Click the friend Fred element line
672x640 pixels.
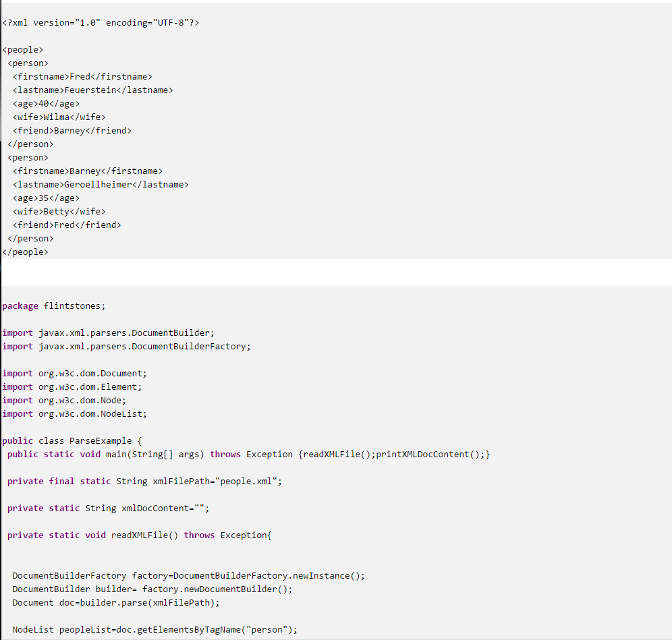pos(66,225)
